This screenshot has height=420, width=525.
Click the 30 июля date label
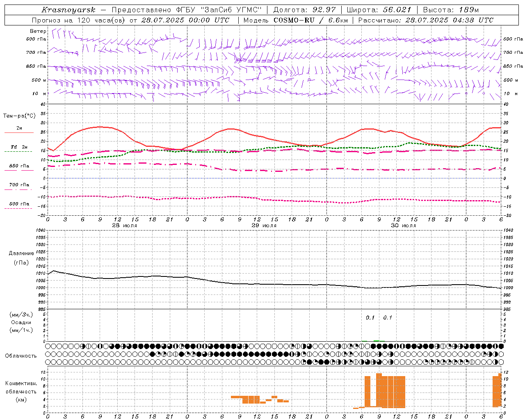[404, 226]
